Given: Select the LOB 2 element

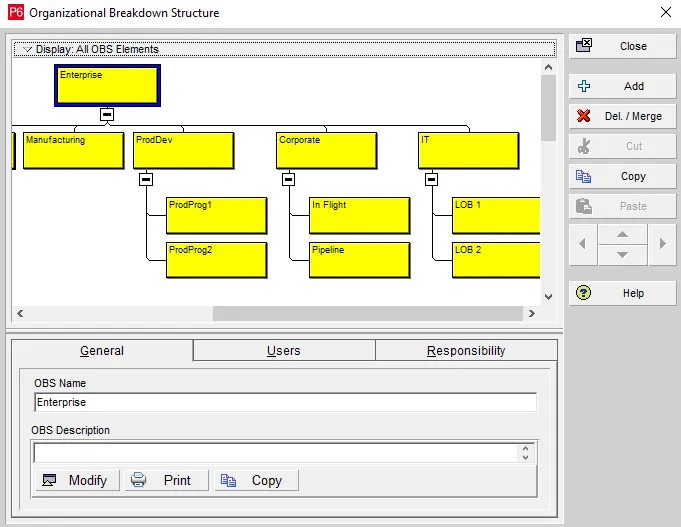Looking at the screenshot, I should (496, 260).
